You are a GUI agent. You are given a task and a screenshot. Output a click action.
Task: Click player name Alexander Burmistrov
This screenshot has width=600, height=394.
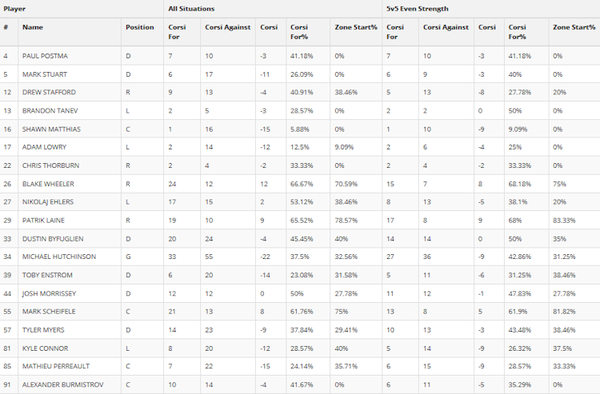point(63,384)
